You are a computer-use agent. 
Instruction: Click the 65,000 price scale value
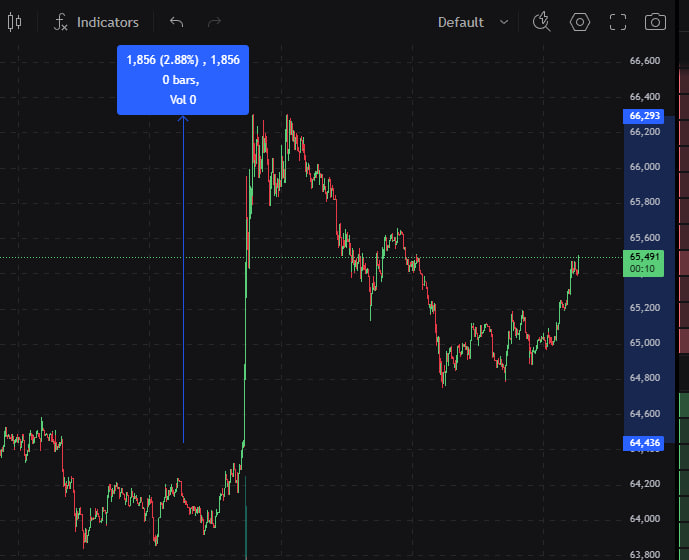point(645,343)
